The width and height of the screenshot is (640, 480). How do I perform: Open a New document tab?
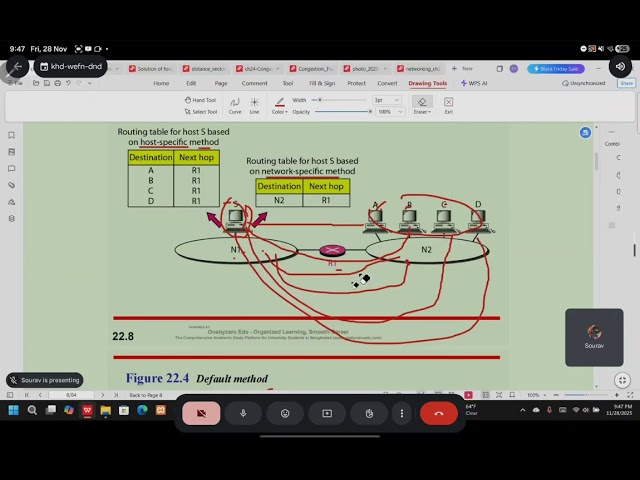pyautogui.click(x=462, y=69)
